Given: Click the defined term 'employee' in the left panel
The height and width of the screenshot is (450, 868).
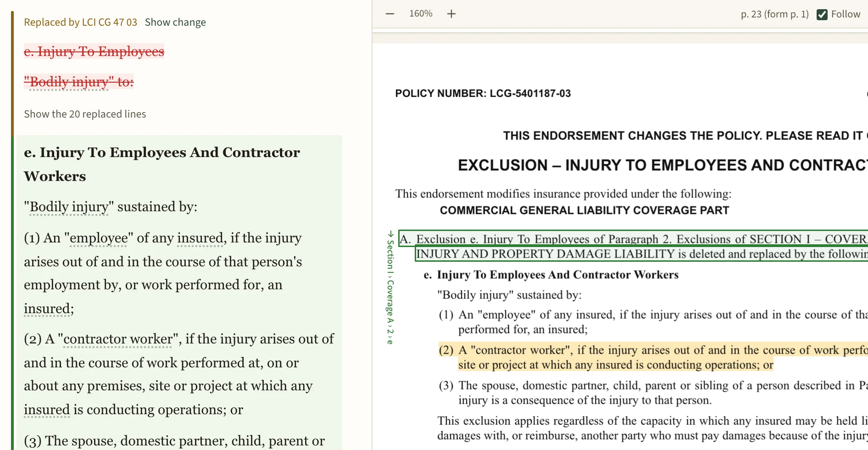Looking at the screenshot, I should tap(99, 238).
